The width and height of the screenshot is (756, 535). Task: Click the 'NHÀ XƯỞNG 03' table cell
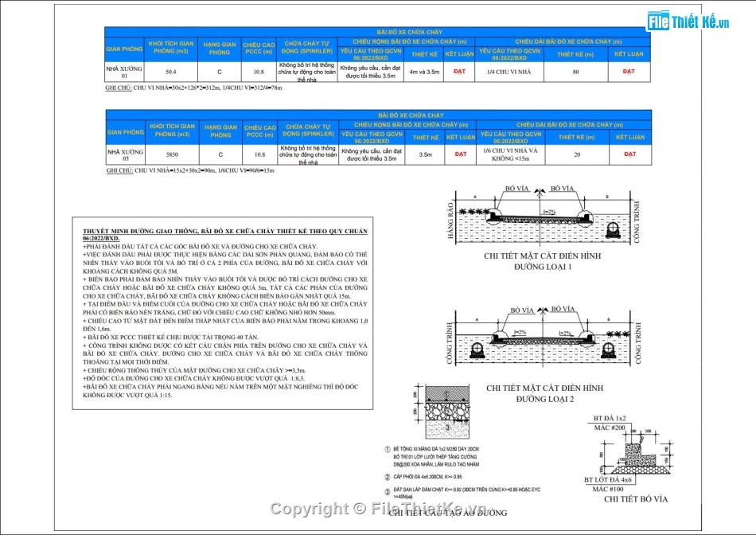[126, 155]
